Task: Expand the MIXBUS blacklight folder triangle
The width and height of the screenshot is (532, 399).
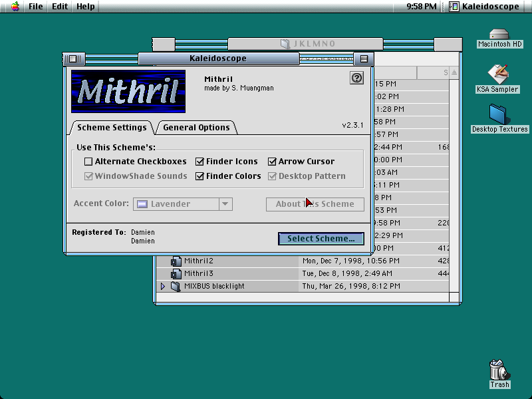Action: tap(163, 286)
